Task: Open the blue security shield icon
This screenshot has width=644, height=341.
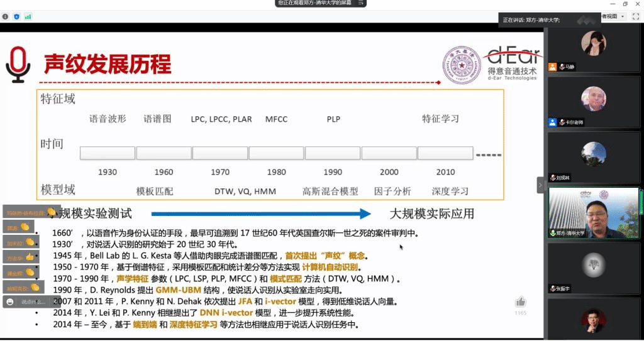Action: point(16,16)
